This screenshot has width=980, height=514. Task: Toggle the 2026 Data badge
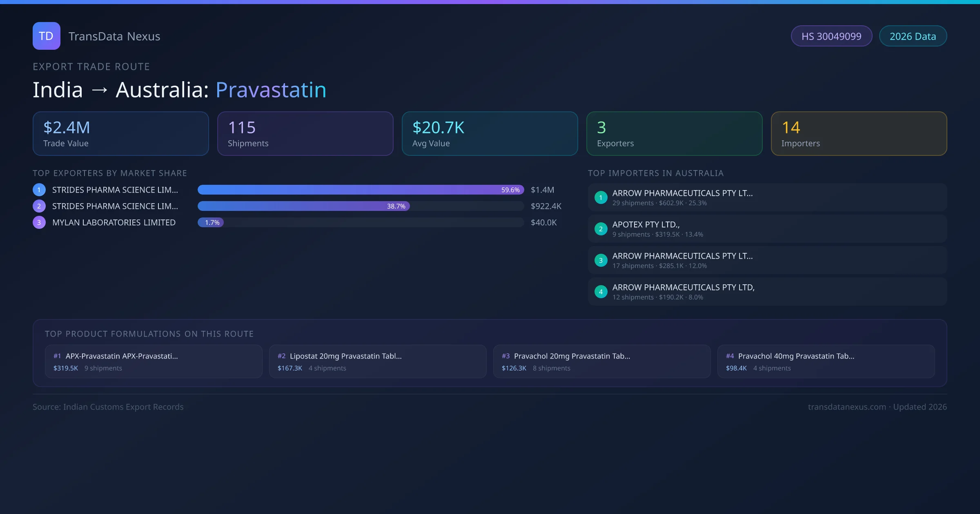(x=913, y=36)
